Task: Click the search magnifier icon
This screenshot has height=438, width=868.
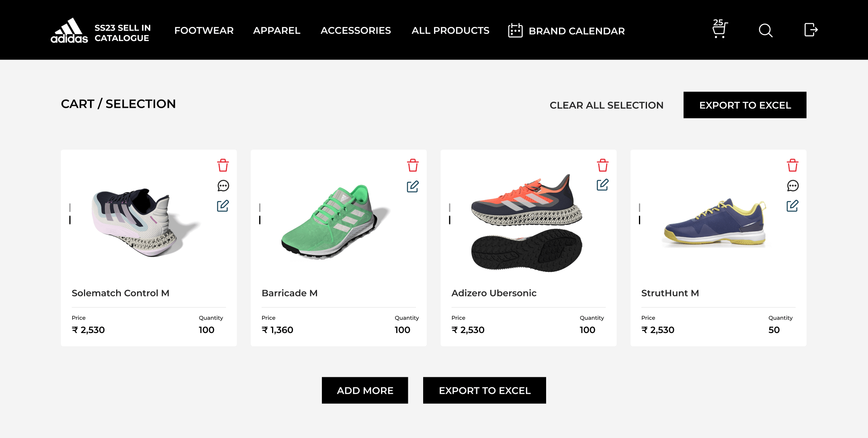Action: [x=766, y=31]
